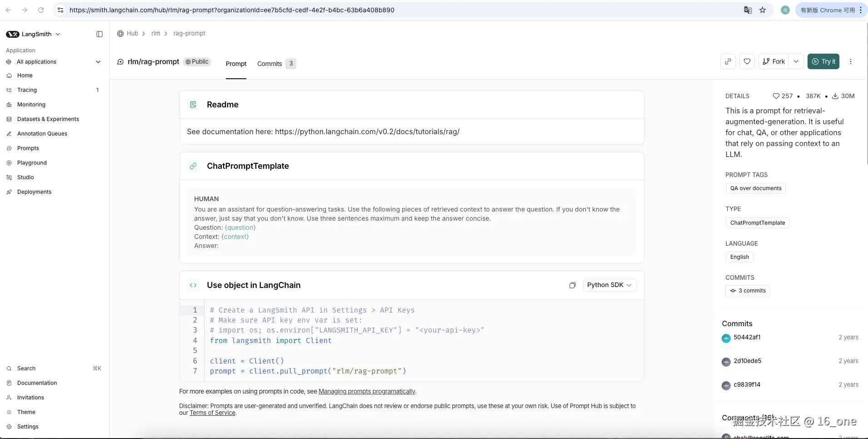This screenshot has width=868, height=439.
Task: Reload the browser page
Action: pyautogui.click(x=41, y=10)
